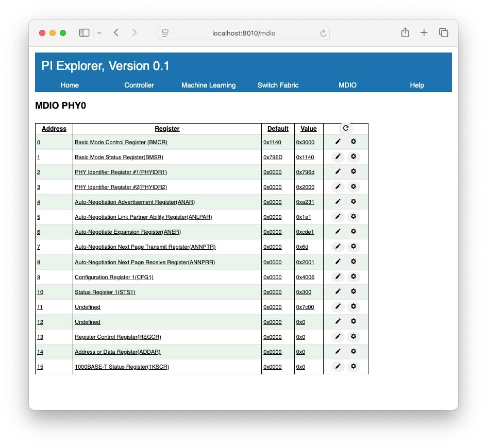Click the 0xa231 value link
Screen dimensions: 487x448
click(305, 202)
